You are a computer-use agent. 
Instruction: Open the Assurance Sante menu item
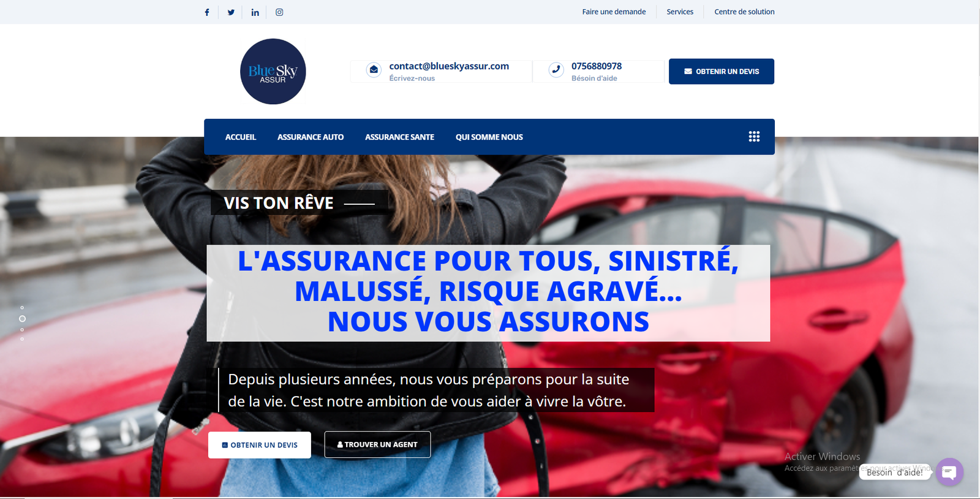tap(399, 137)
